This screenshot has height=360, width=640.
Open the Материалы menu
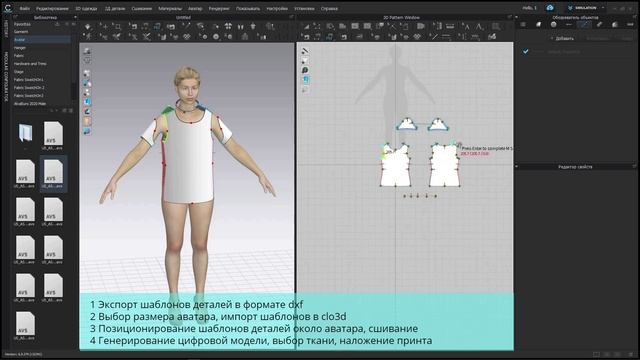coord(170,8)
